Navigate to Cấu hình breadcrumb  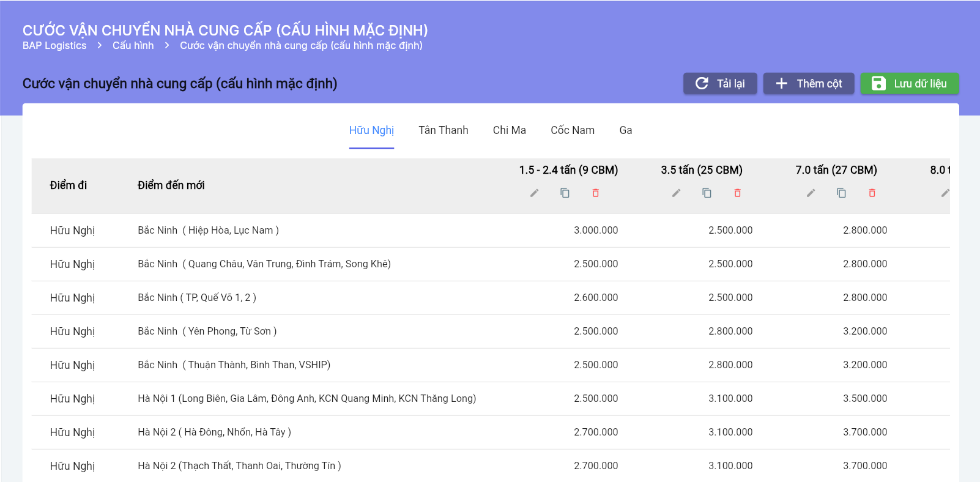pos(133,46)
